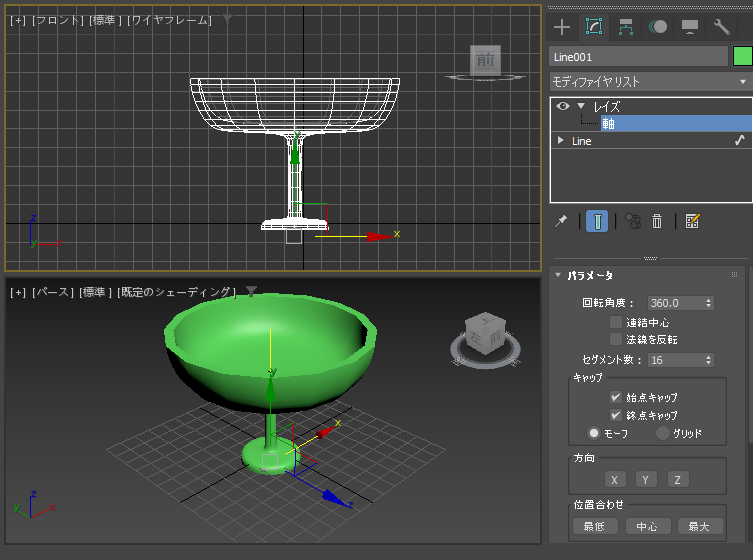Click perspective viewport filter funnel icon
The width and height of the screenshot is (753, 560).
pyautogui.click(x=251, y=291)
